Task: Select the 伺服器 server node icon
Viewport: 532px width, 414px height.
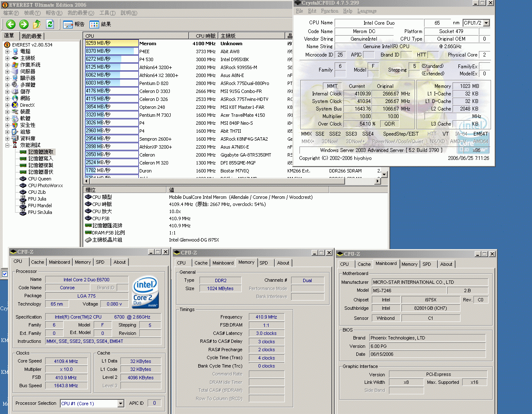Action: [15, 72]
